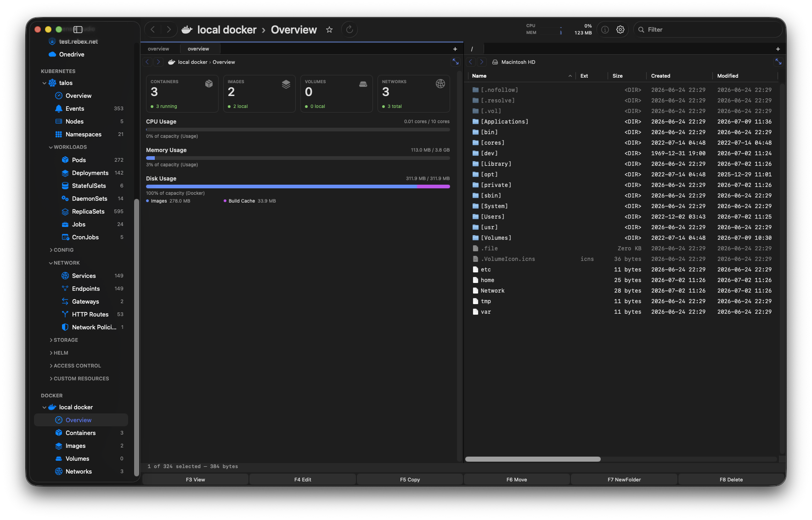Expand the STORAGE section

(51, 340)
